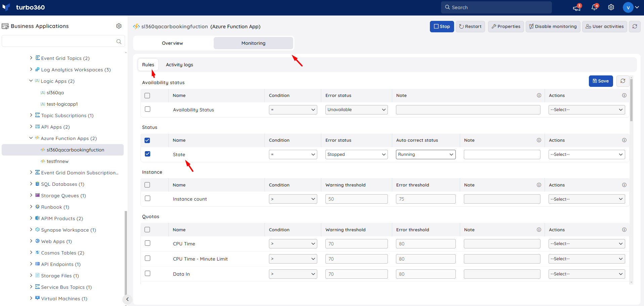Open Actions dropdown for State rule

coord(587,155)
